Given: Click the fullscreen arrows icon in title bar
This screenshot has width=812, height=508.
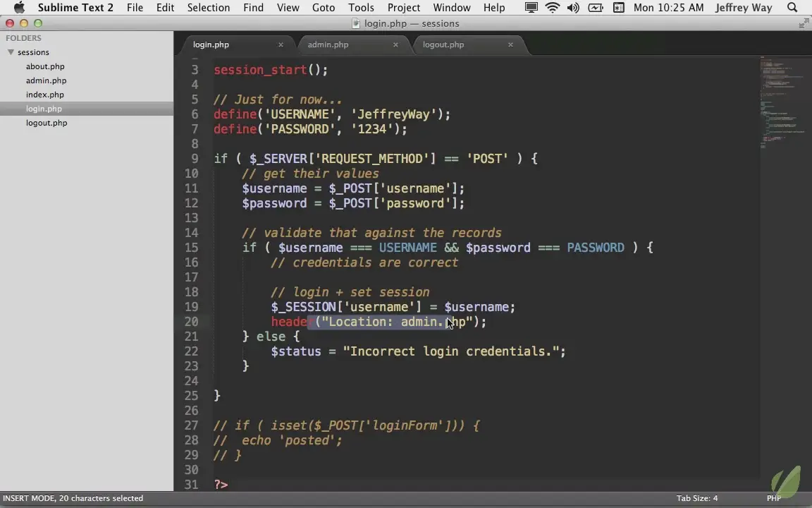Looking at the screenshot, I should (804, 23).
